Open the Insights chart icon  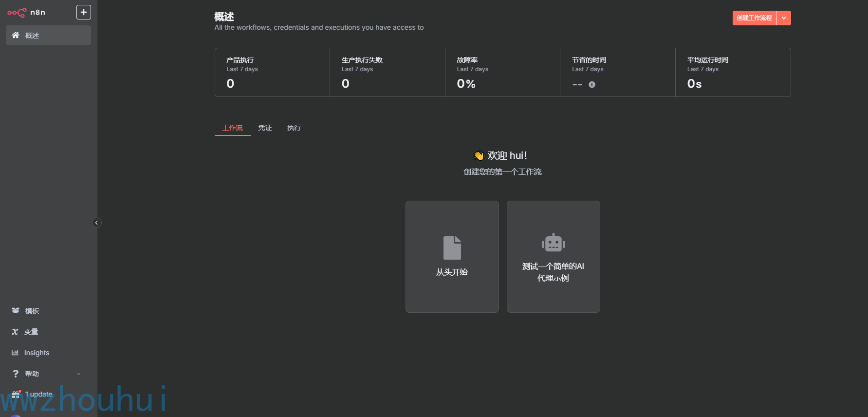(15, 353)
